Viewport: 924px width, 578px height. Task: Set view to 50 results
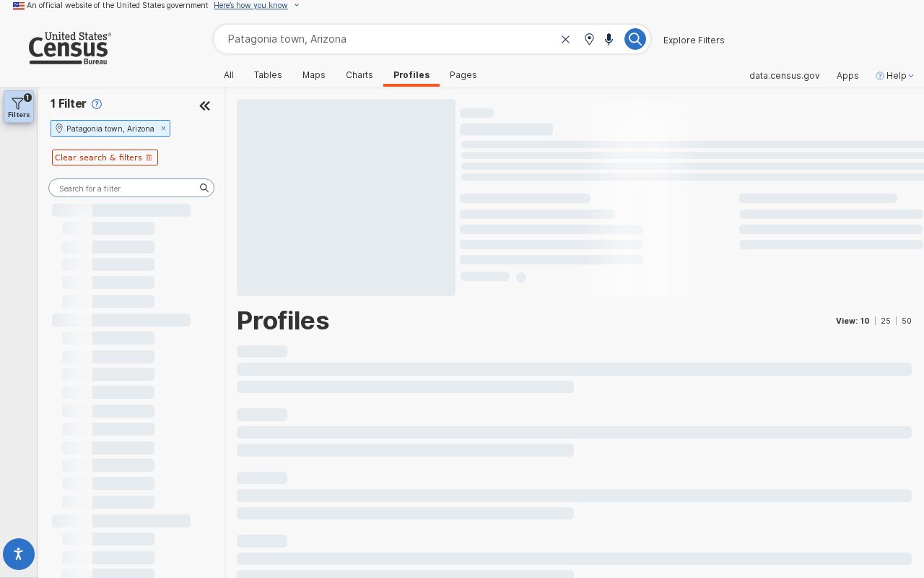tap(907, 321)
